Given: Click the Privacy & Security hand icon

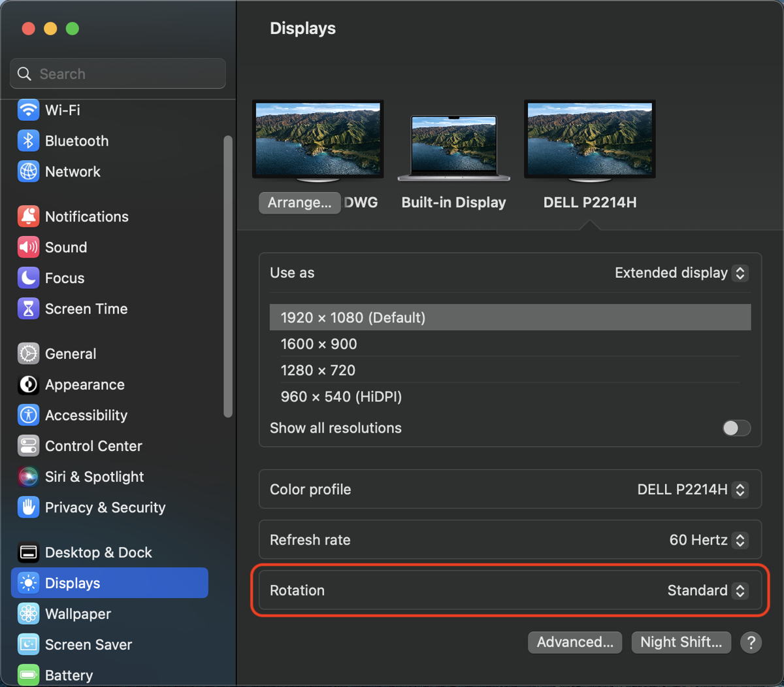Looking at the screenshot, I should point(28,507).
